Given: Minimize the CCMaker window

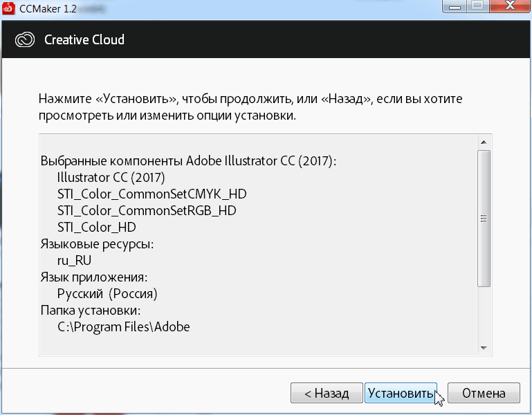Looking at the screenshot, I should point(455,6).
